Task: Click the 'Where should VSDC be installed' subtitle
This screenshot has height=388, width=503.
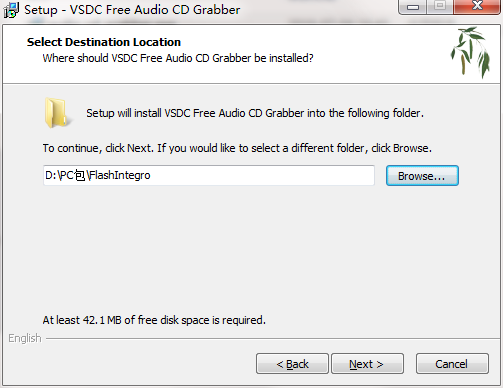Action: click(178, 58)
